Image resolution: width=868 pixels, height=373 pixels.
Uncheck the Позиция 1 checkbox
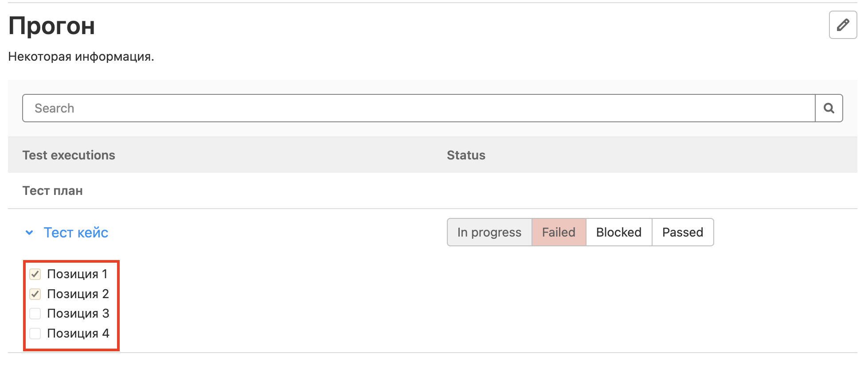(35, 274)
